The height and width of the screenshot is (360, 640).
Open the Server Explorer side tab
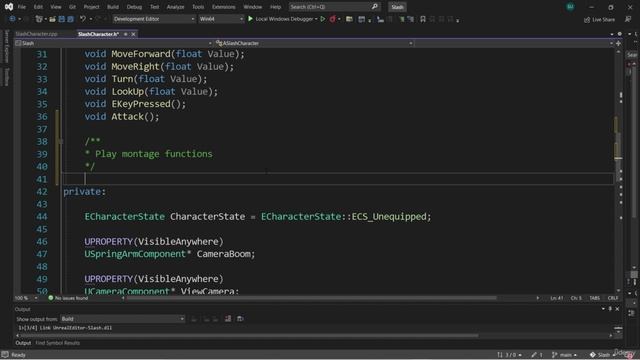(6, 46)
